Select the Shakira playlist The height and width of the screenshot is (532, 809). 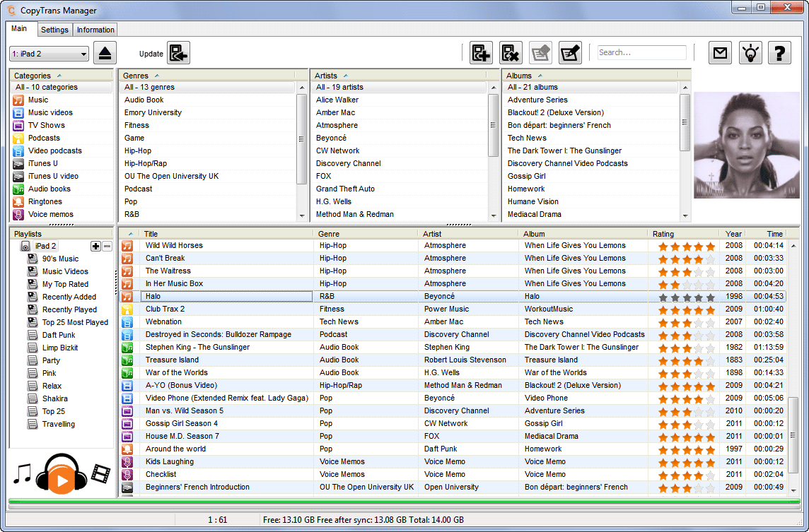[x=54, y=399]
